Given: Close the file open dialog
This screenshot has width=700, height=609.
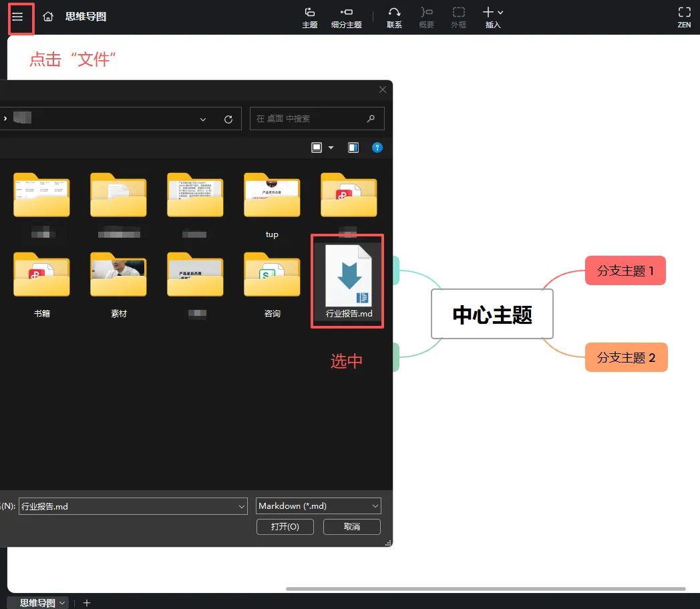Looking at the screenshot, I should pos(383,89).
